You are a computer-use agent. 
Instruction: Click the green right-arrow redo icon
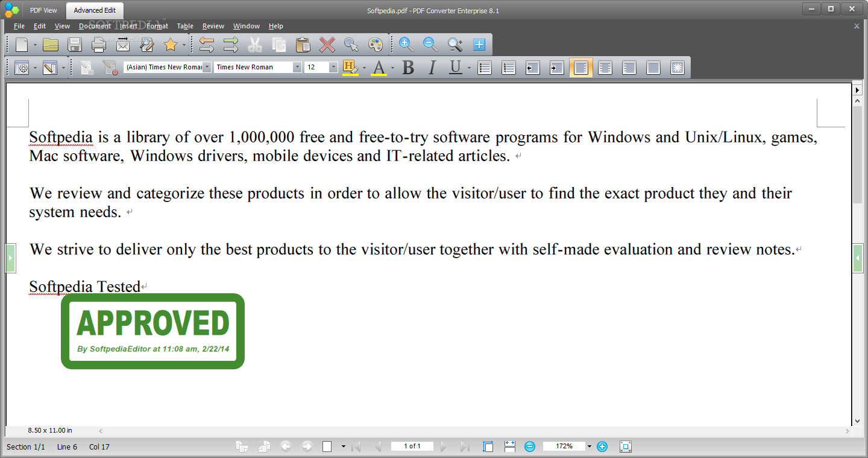[231, 45]
